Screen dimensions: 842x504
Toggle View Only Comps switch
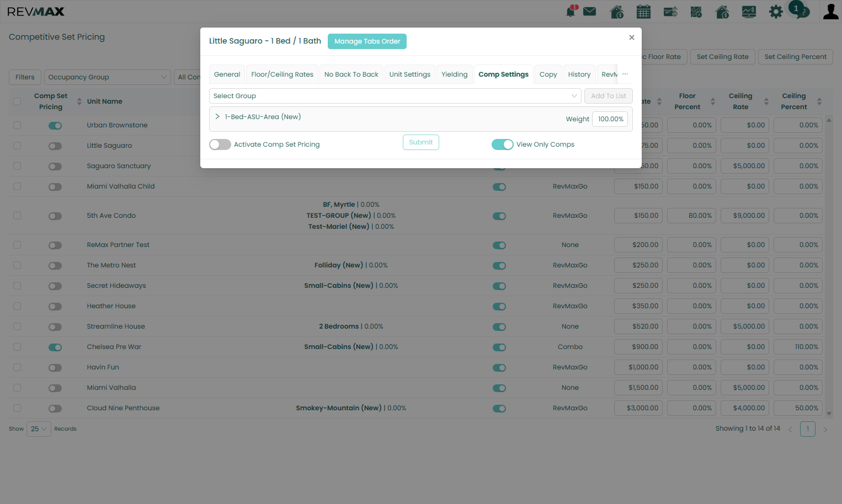click(x=503, y=144)
